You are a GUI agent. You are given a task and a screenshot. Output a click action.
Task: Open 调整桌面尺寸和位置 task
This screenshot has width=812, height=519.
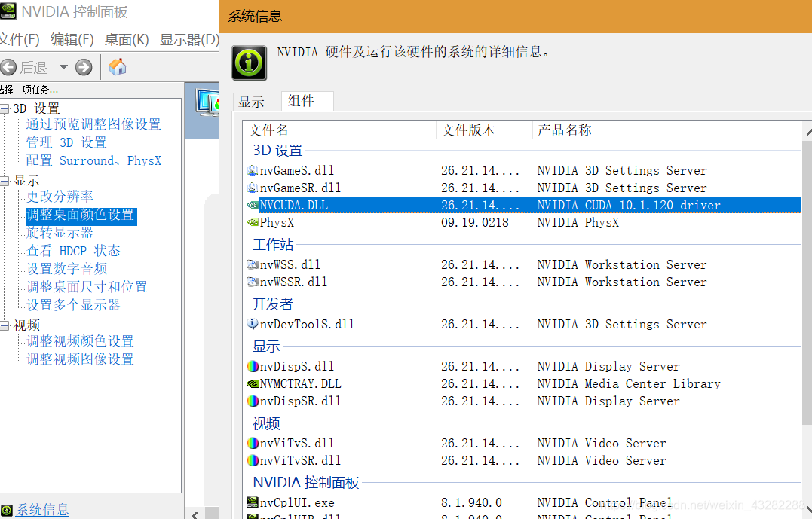pos(87,287)
